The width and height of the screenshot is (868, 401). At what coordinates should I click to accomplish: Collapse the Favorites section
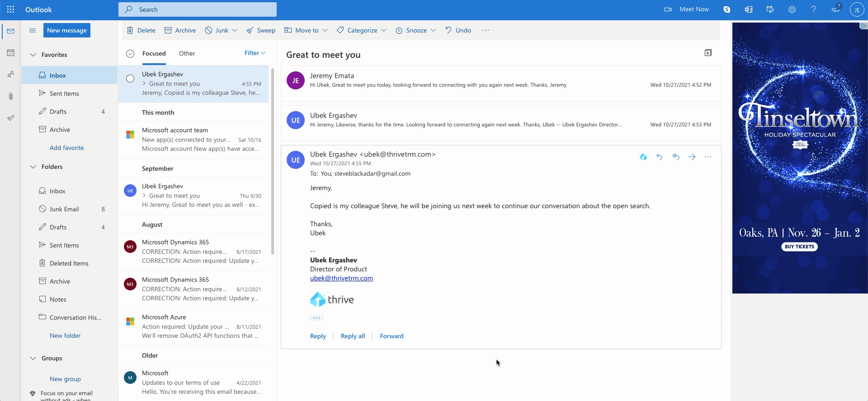coord(33,55)
